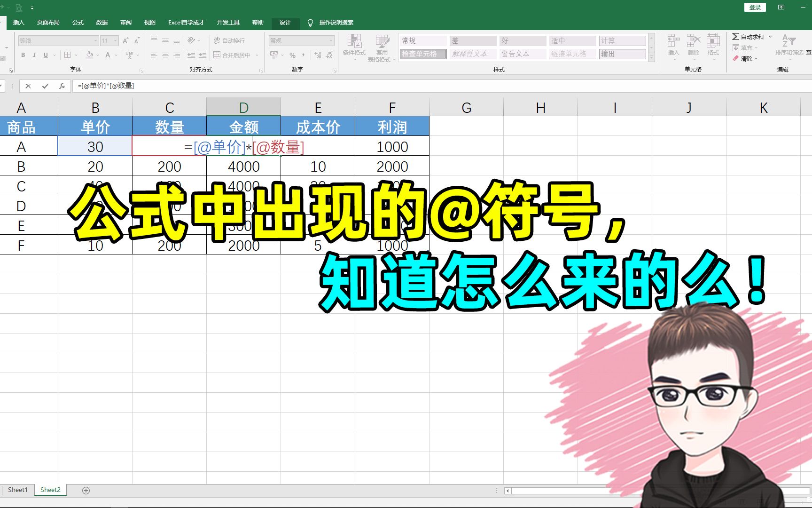This screenshot has height=508, width=812.
Task: Click the wén phonetic guide icon
Action: tap(130, 55)
